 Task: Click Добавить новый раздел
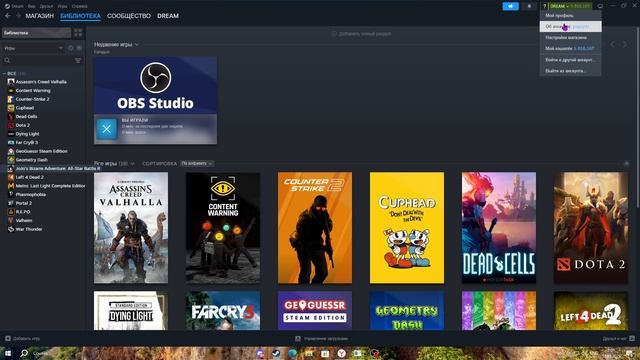click(x=362, y=34)
